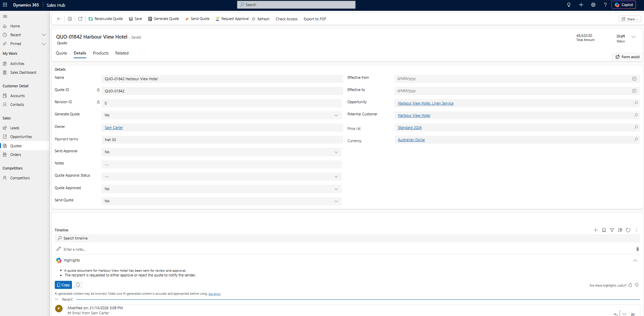The width and height of the screenshot is (644, 316).
Task: Click Request Approval command
Action: [232, 19]
